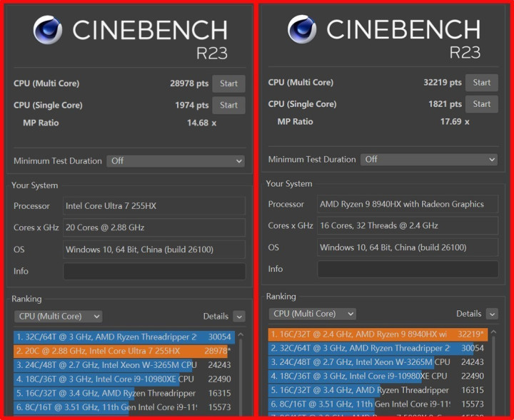
Task: Click Cores field showing 16 Cores, 32 Threads
Action: tap(408, 225)
